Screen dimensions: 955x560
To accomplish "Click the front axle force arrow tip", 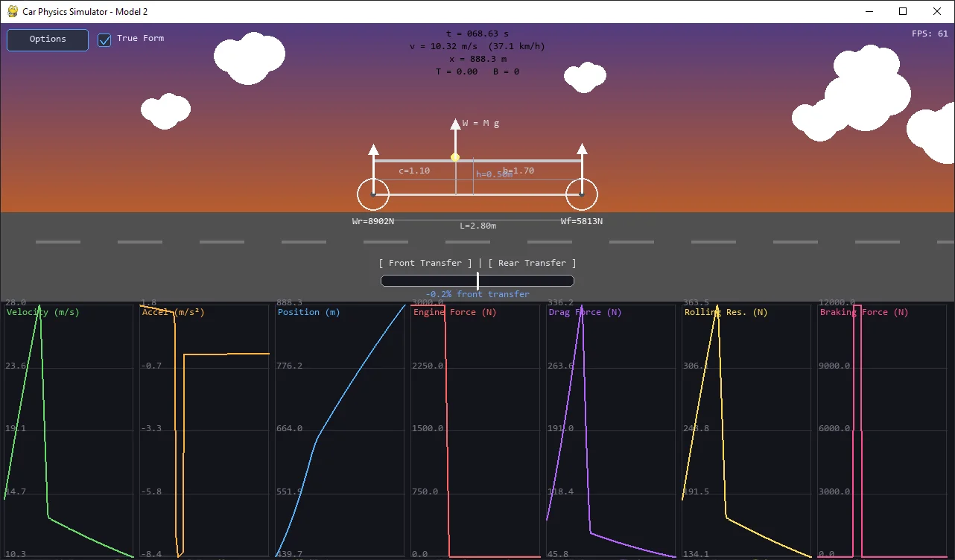I will coord(582,150).
